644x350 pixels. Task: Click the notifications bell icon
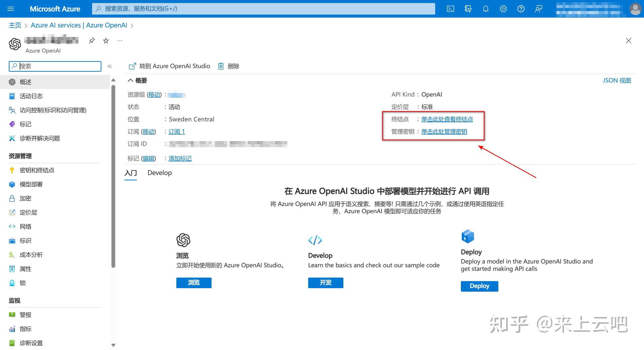(486, 9)
